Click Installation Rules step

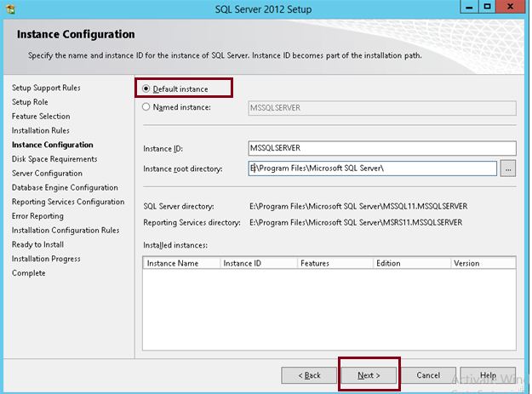pos(40,130)
